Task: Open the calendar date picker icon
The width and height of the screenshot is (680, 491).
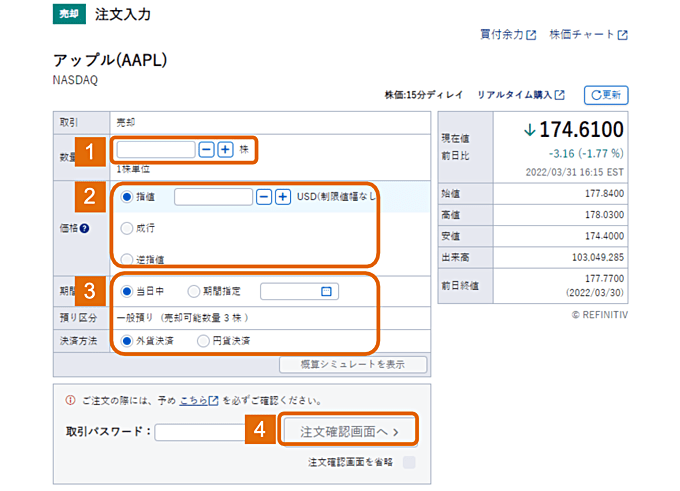Action: click(x=327, y=291)
